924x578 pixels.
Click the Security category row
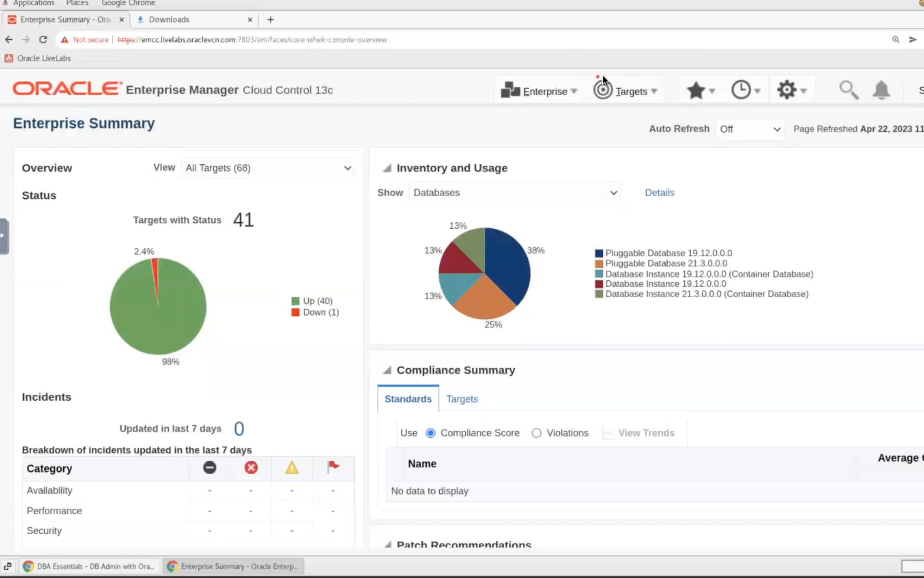188,531
